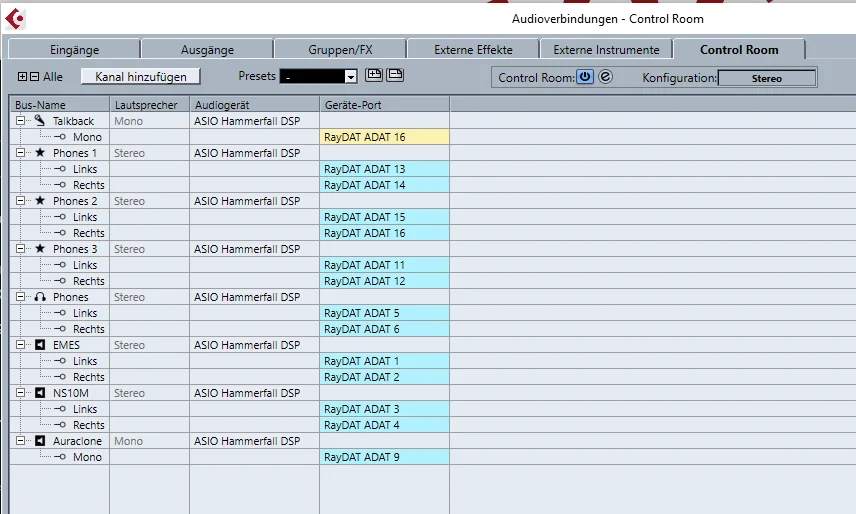Click Phones 2 Links port RayDAT ADAT 15
856x514 pixels.
(x=384, y=217)
